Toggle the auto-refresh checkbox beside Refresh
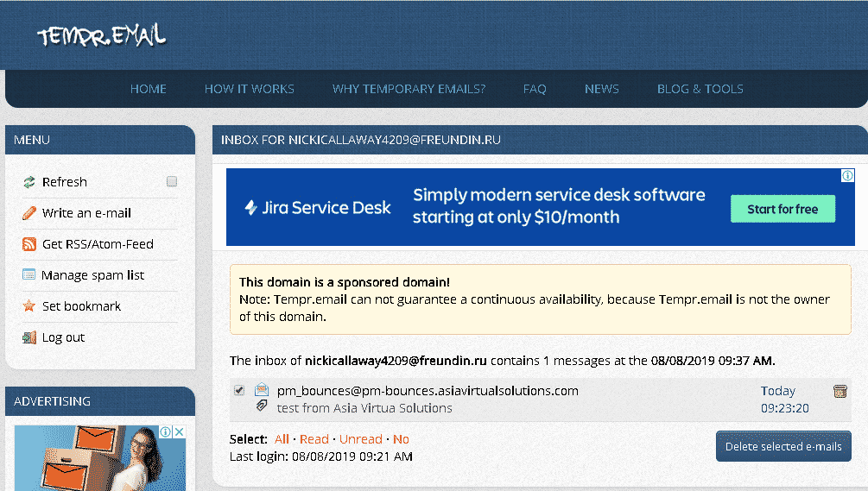This screenshot has height=491, width=868. click(172, 182)
